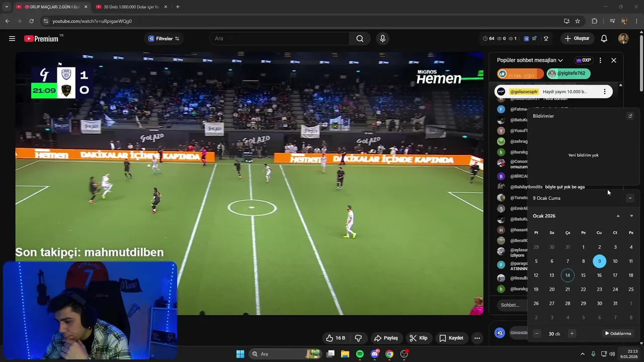Select January 26 in calendar
644x362 pixels.
pos(536,303)
